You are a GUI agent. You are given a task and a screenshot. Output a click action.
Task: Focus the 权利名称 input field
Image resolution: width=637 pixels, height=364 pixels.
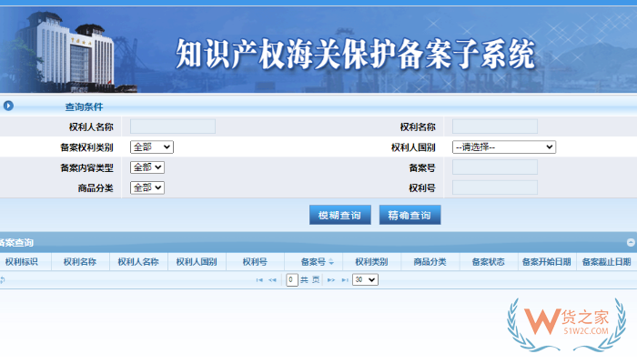click(x=495, y=126)
